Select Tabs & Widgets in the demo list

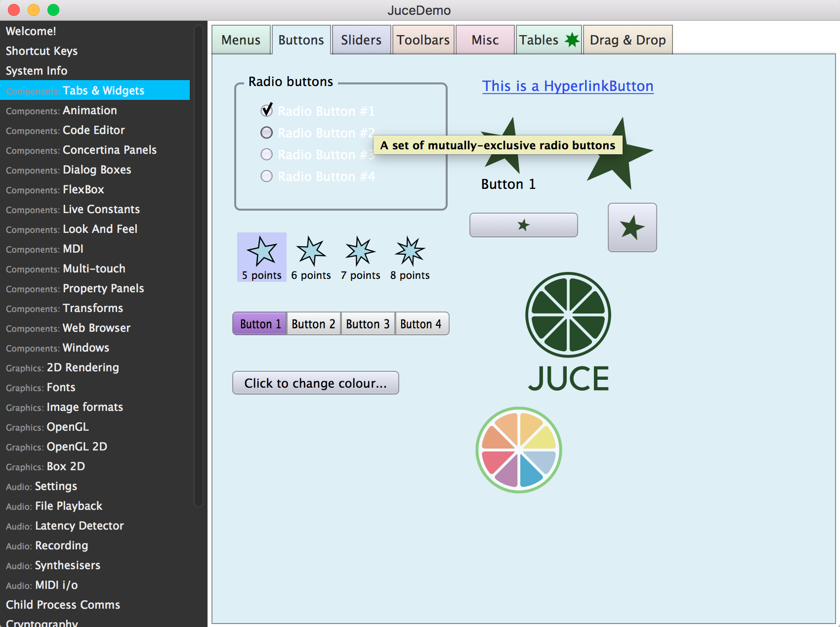point(95,90)
